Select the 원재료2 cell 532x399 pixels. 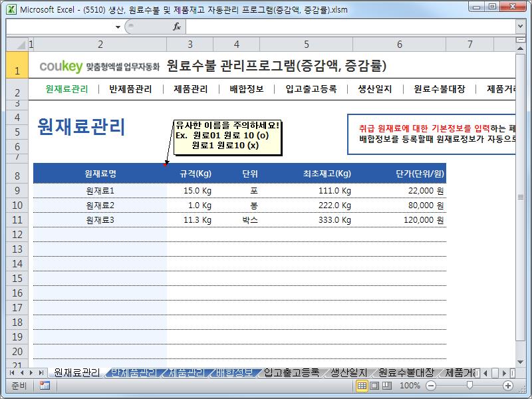[100, 205]
